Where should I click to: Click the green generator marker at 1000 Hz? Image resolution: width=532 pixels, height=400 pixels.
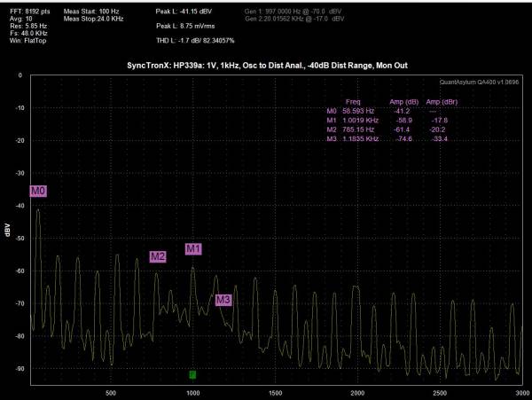192,374
